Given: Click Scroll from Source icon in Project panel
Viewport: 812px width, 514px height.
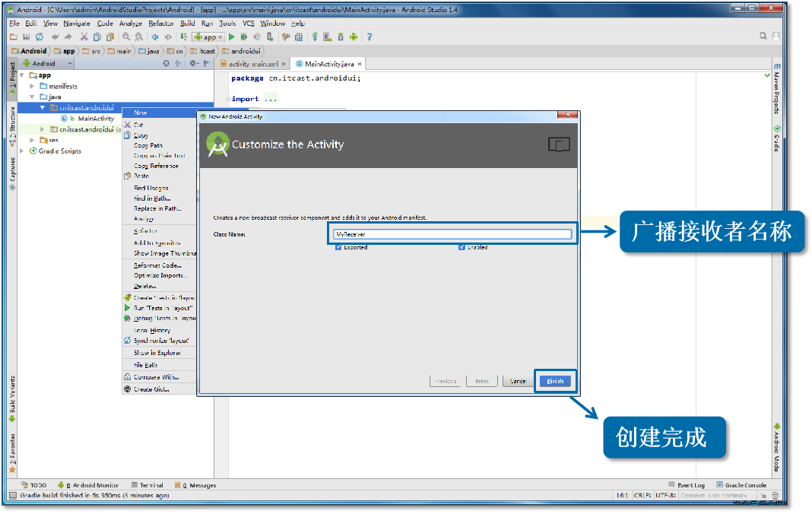Looking at the screenshot, I should pyautogui.click(x=167, y=63).
